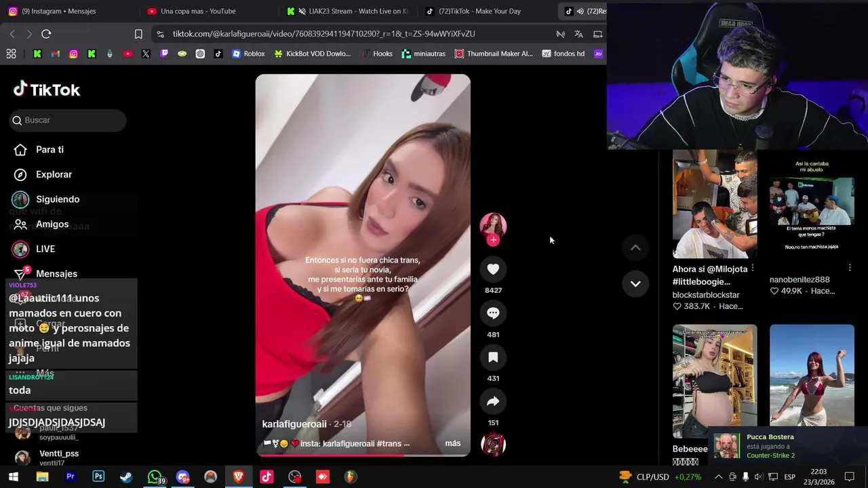
Task: Open the Amigos section
Action: coord(52,224)
